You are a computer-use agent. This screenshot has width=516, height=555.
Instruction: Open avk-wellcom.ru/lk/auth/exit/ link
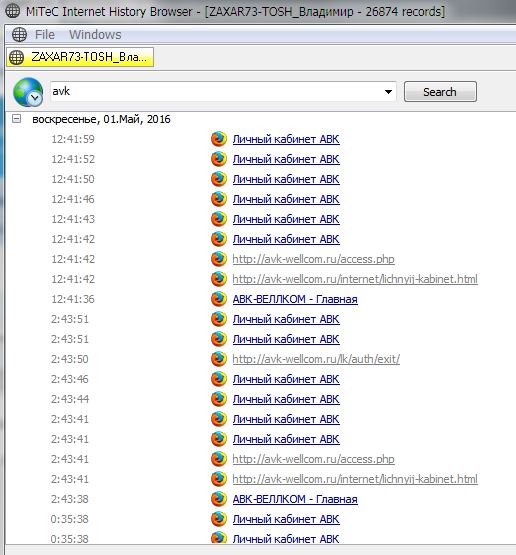point(316,359)
